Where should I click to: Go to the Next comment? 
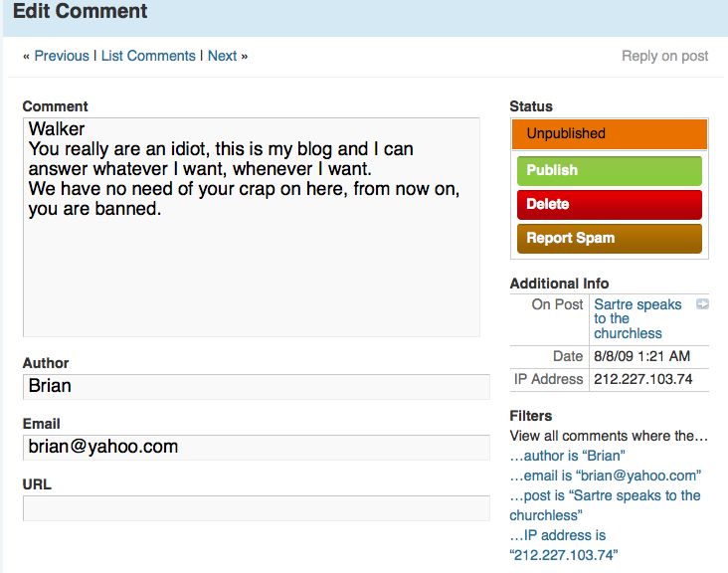(x=222, y=56)
